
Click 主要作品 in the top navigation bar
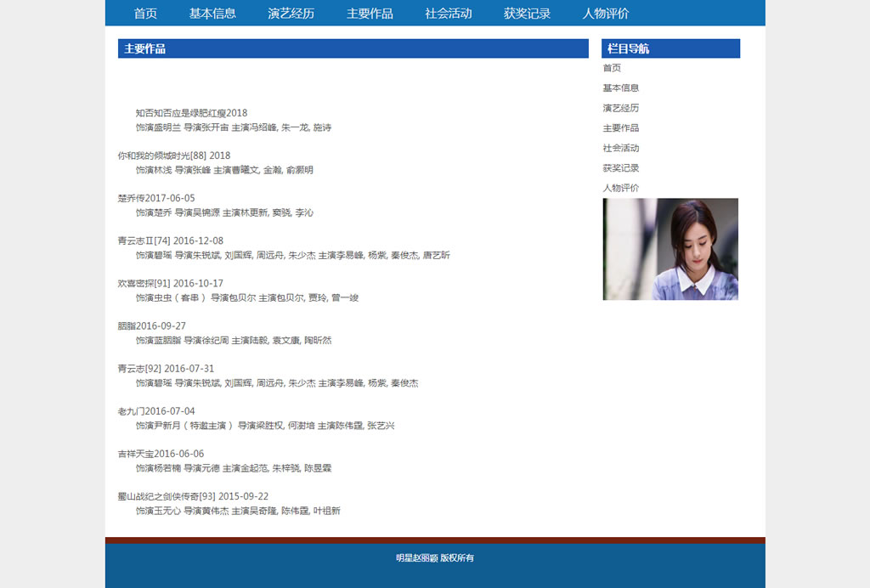point(370,14)
